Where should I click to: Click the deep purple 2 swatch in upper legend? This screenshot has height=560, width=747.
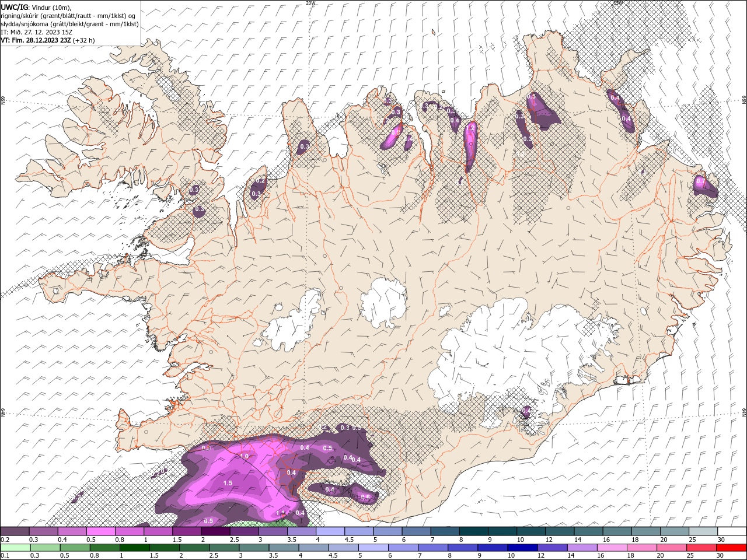(x=215, y=531)
